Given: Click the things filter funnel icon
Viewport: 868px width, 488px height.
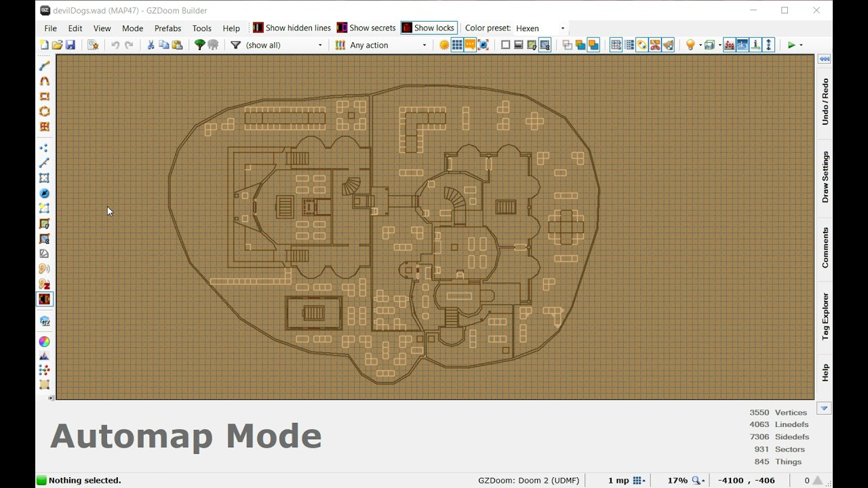Looking at the screenshot, I should point(235,45).
